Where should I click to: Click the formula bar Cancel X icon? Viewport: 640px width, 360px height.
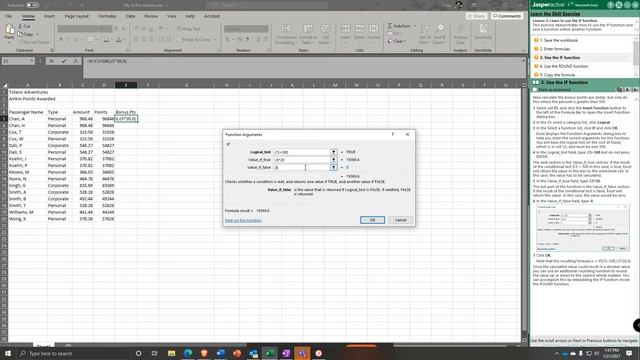[51, 61]
